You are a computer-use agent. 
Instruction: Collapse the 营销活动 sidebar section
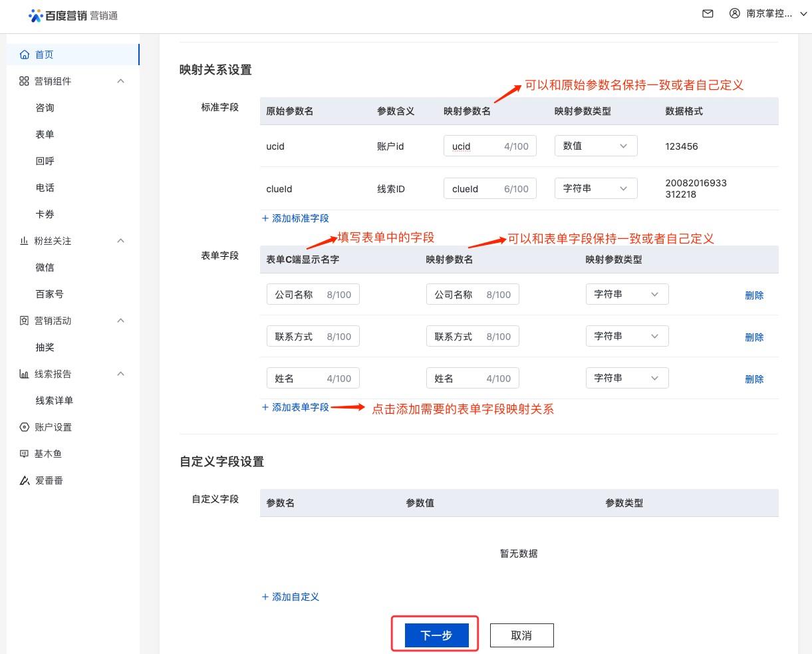[120, 321]
